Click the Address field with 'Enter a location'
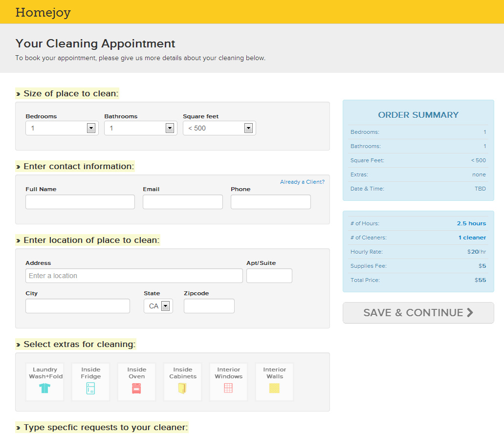504x435 pixels. pyautogui.click(x=134, y=276)
